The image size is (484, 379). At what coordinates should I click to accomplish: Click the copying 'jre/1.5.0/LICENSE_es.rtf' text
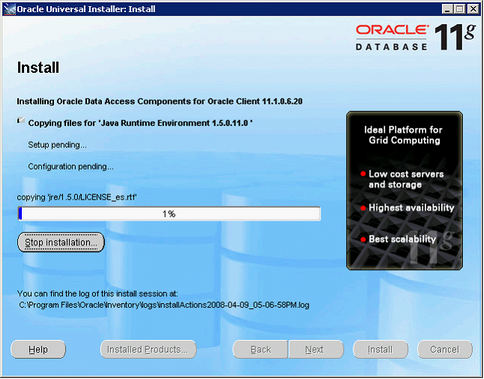pyautogui.click(x=77, y=197)
